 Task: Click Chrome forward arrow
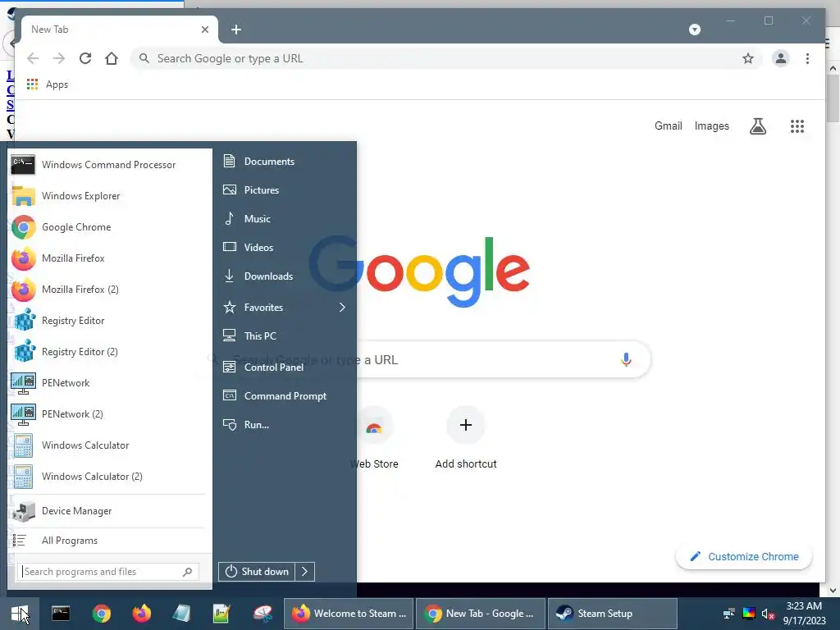(x=59, y=58)
